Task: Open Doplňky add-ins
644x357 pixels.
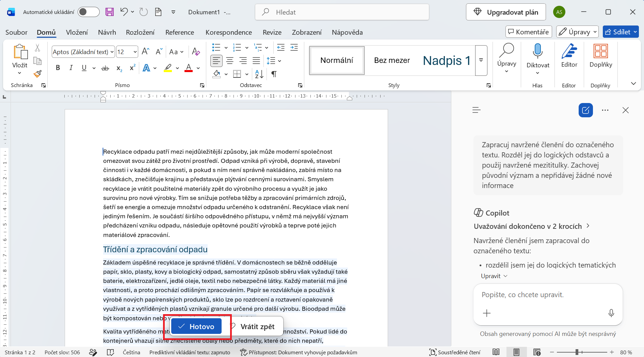Action: pos(601,56)
